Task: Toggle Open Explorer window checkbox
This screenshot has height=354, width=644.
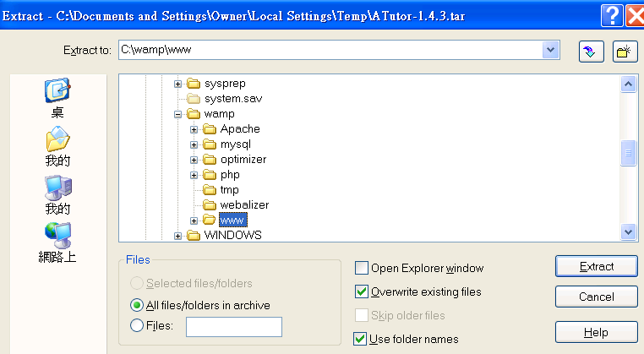Action: coord(362,268)
